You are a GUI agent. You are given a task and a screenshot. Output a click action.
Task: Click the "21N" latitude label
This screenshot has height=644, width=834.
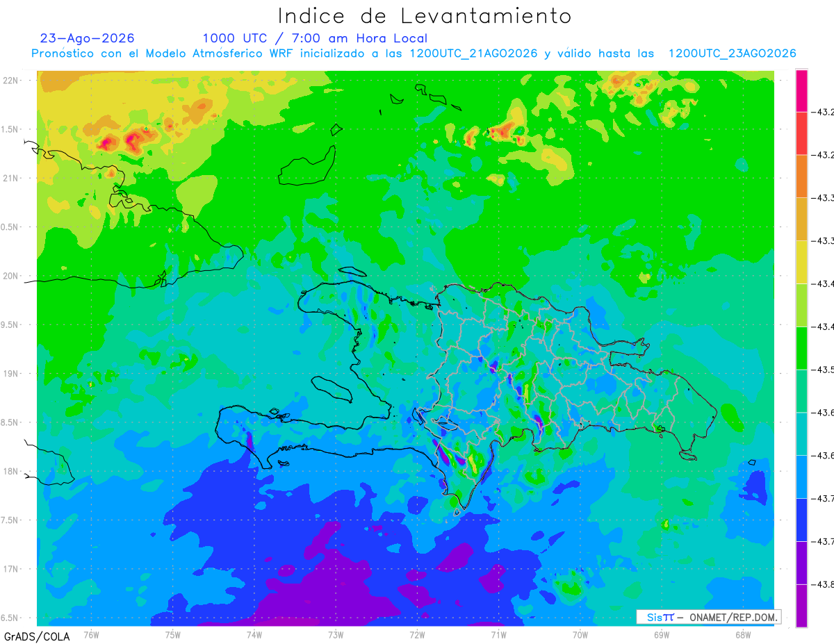pos(10,178)
